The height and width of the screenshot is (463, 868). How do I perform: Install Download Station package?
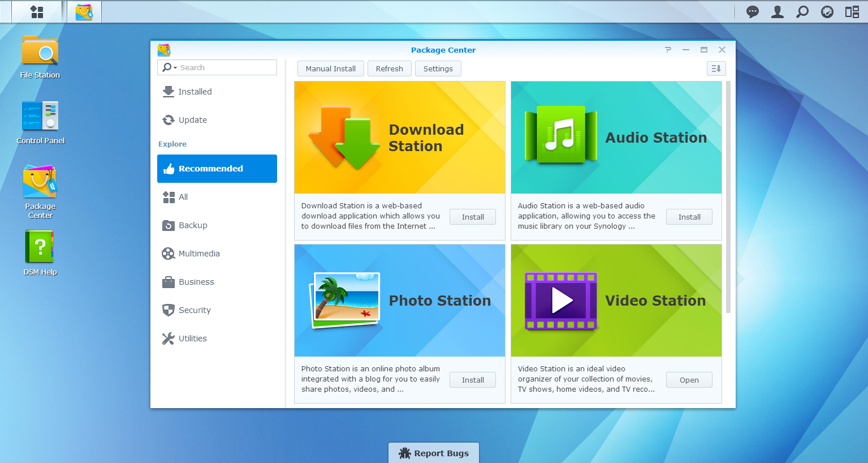(473, 217)
